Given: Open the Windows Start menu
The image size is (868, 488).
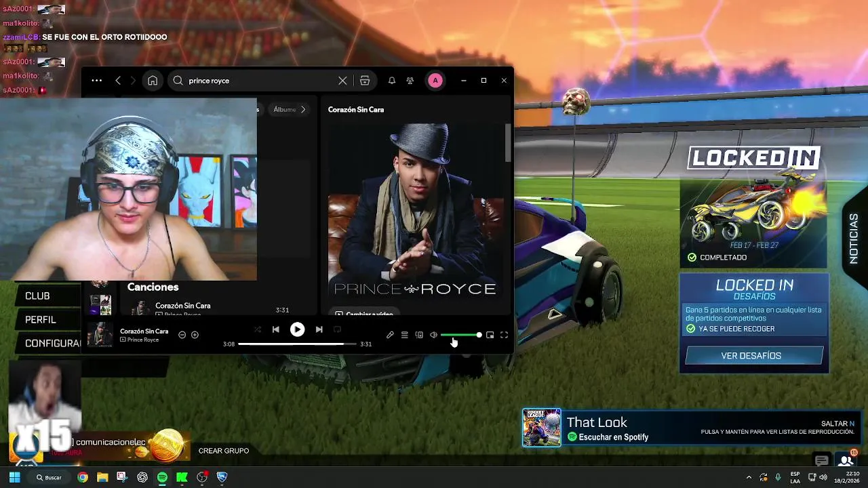Looking at the screenshot, I should (x=14, y=477).
